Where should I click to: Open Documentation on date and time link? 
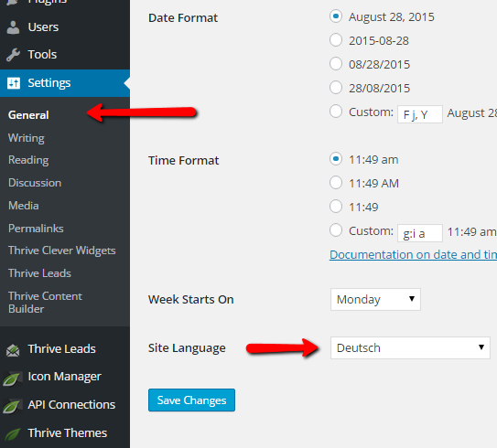point(413,254)
